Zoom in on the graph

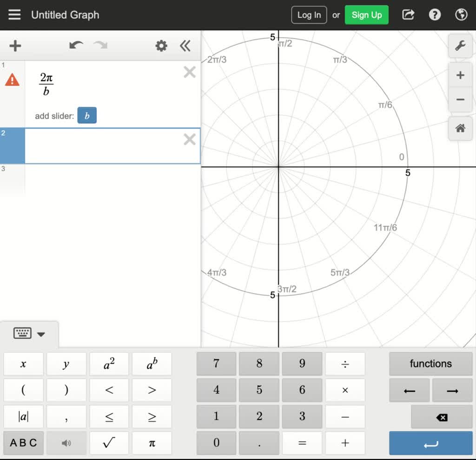coord(460,75)
